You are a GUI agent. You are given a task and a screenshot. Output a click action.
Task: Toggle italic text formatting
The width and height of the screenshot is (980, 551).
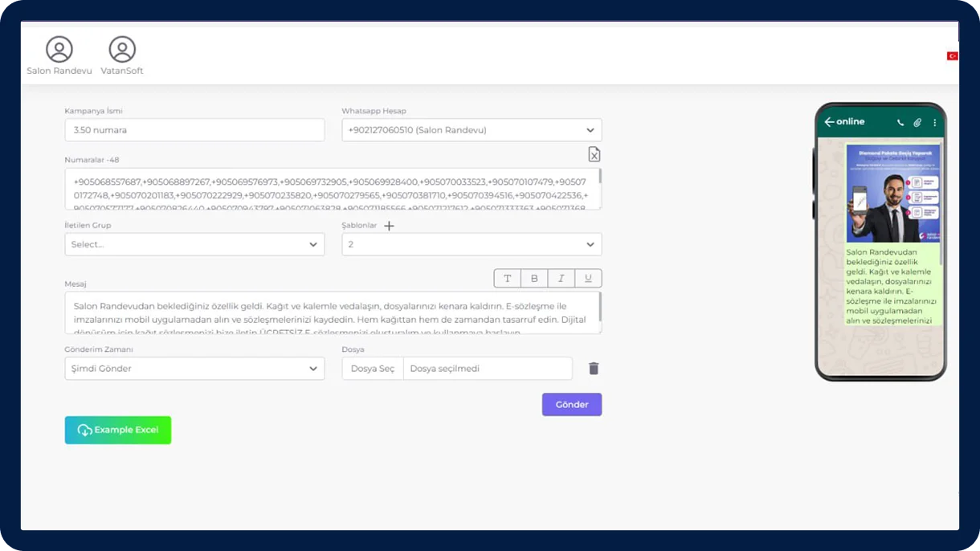click(561, 279)
